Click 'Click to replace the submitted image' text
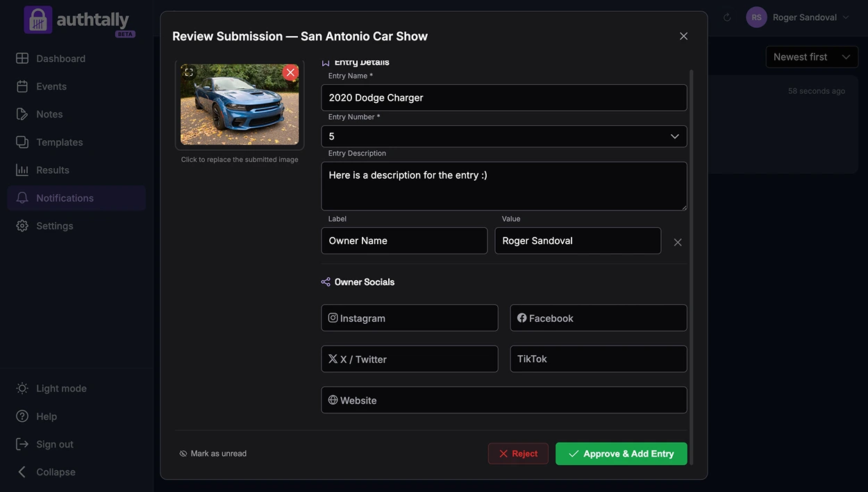Viewport: 868px width, 492px height. click(240, 159)
